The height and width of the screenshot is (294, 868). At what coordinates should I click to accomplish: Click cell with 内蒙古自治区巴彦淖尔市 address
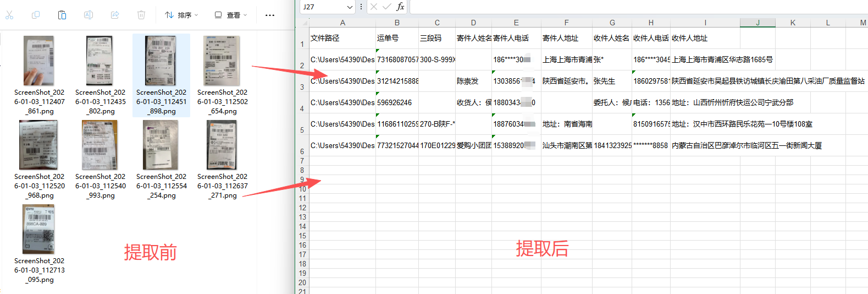(705, 145)
